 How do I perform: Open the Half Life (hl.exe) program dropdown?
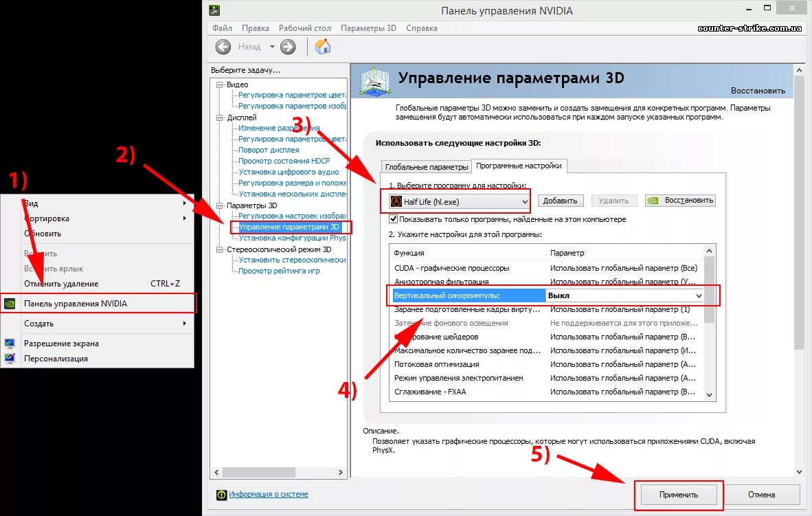coord(460,201)
